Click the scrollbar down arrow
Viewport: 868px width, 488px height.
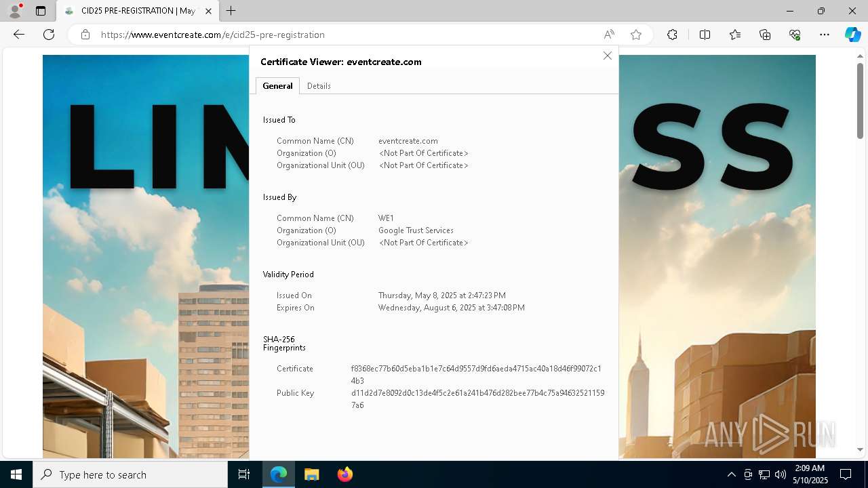point(860,449)
